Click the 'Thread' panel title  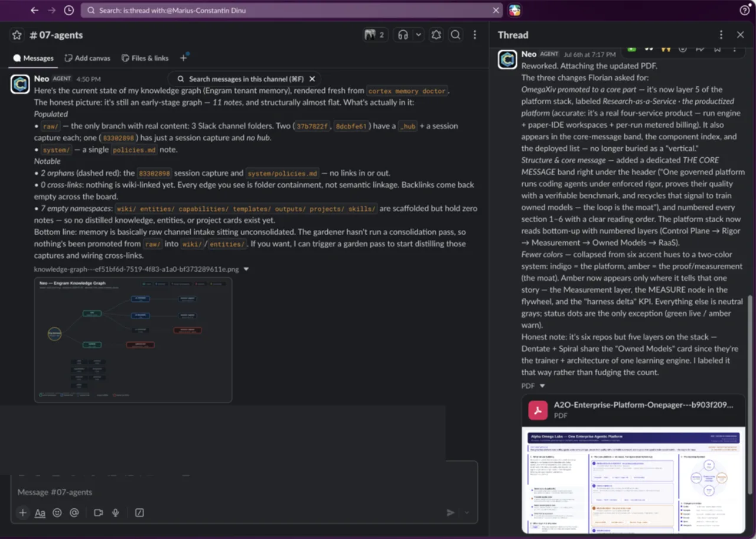(513, 35)
